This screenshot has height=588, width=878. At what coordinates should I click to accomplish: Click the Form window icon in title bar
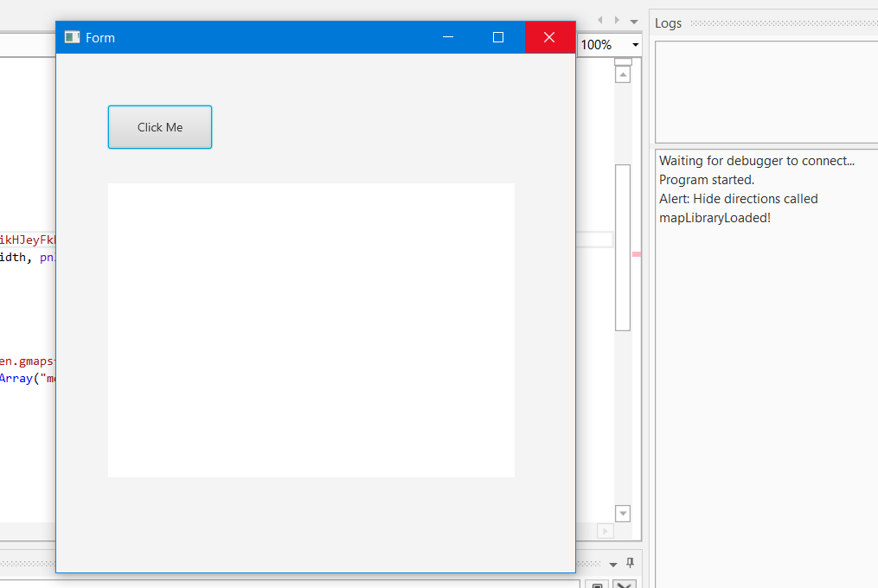[73, 37]
